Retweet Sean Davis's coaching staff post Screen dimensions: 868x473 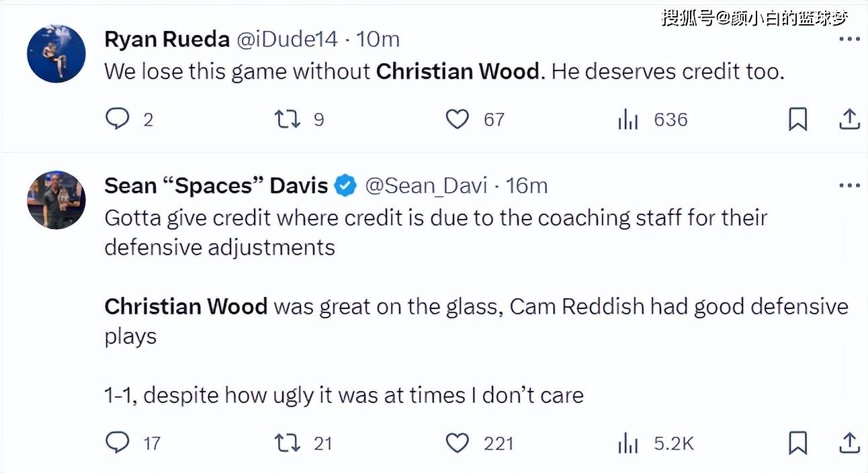click(288, 443)
